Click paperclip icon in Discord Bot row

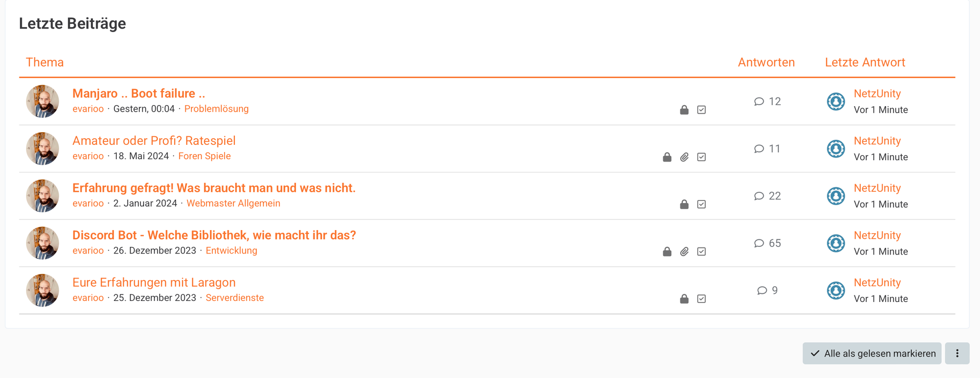click(684, 251)
